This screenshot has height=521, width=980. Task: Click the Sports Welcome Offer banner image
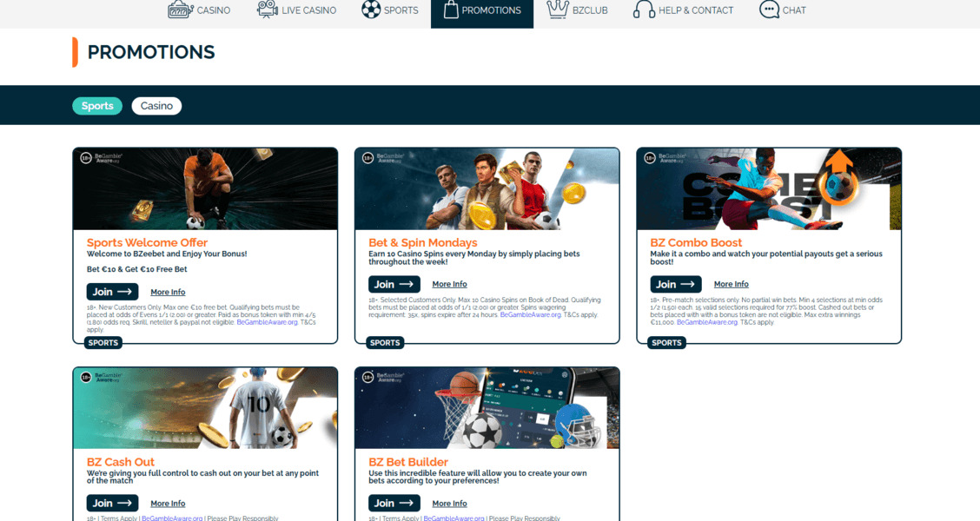click(205, 189)
